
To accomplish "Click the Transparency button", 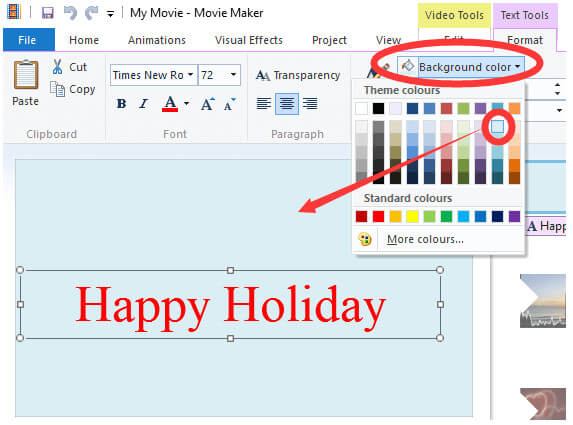I will point(298,75).
